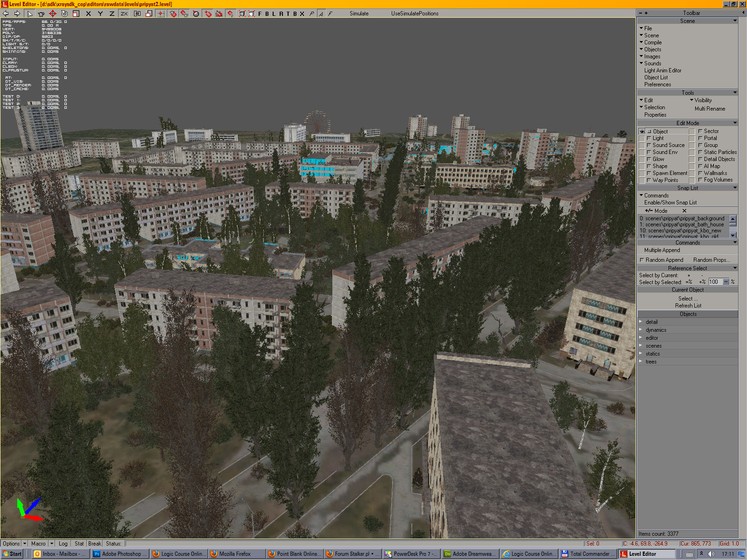Select snap list entry pripyat_bath_house
Screen dimensions: 747x560
[x=682, y=224]
